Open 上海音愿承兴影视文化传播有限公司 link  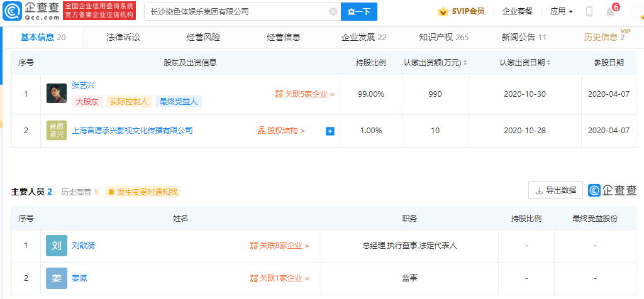132,131
